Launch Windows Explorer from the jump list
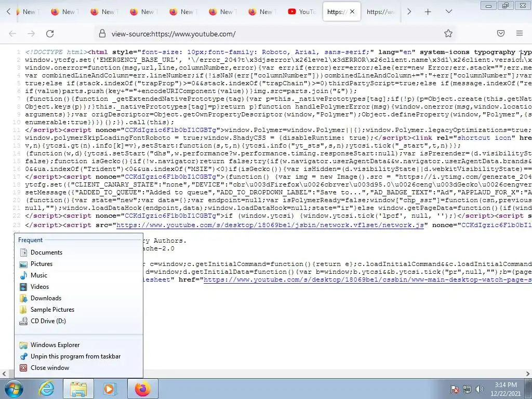 tap(78, 345)
